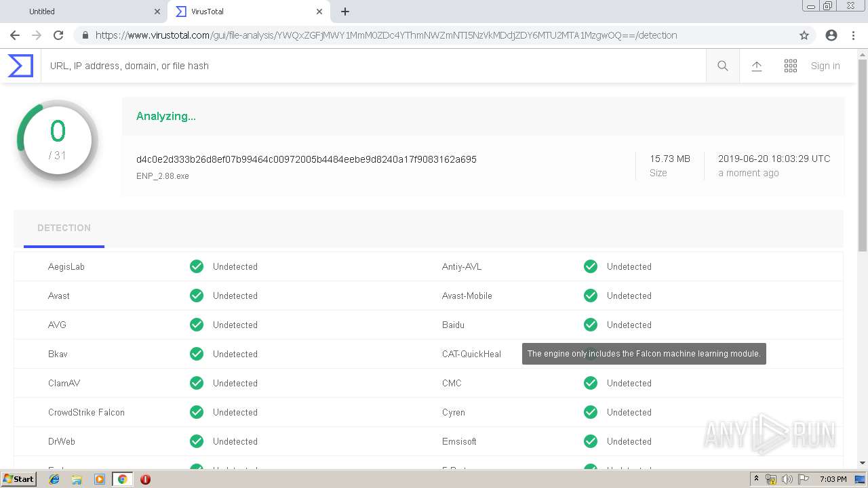This screenshot has width=868, height=488.
Task: Open the apps grid icon
Action: pos(791,66)
